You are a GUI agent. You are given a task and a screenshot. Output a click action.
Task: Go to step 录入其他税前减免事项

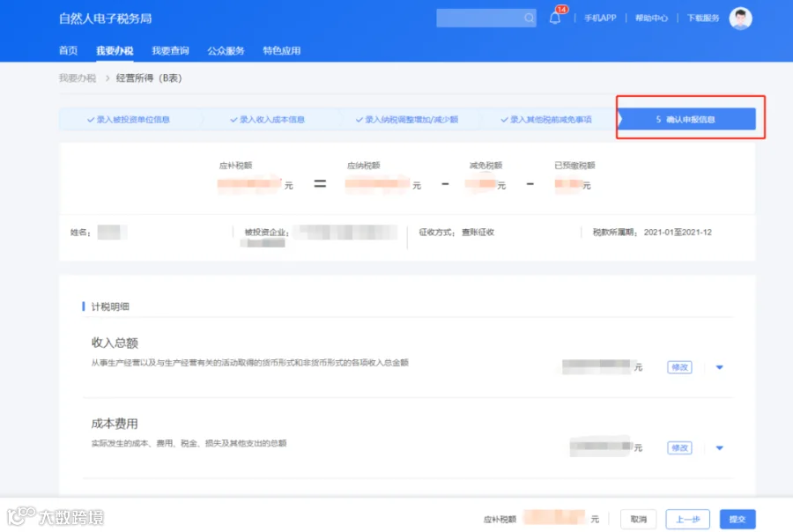click(x=546, y=119)
